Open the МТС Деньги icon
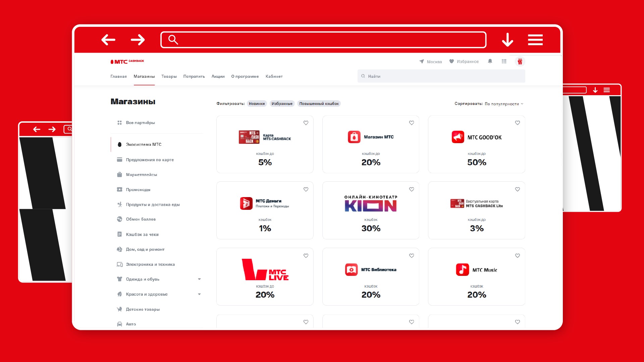This screenshot has height=362, width=644. tap(246, 203)
